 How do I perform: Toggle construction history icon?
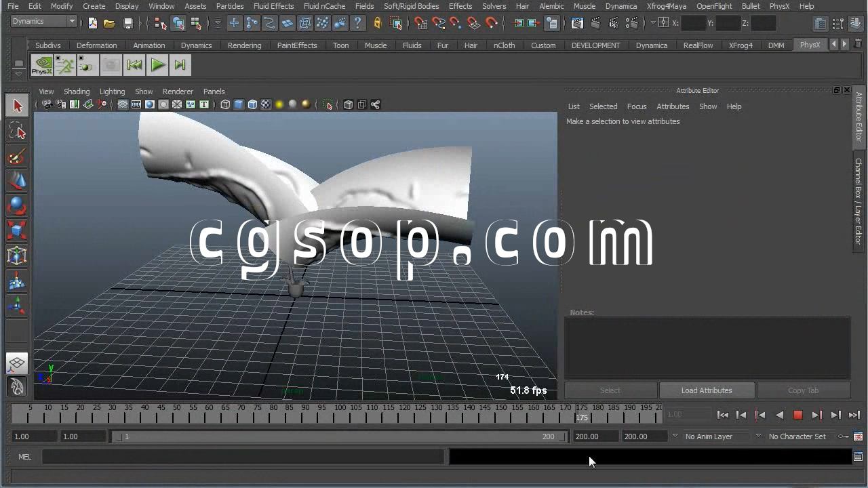pyautogui.click(x=552, y=23)
